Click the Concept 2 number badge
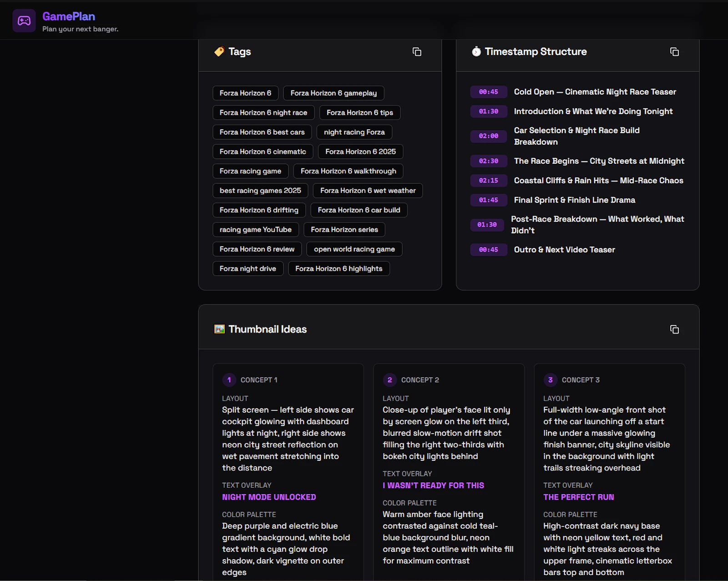 tap(389, 380)
